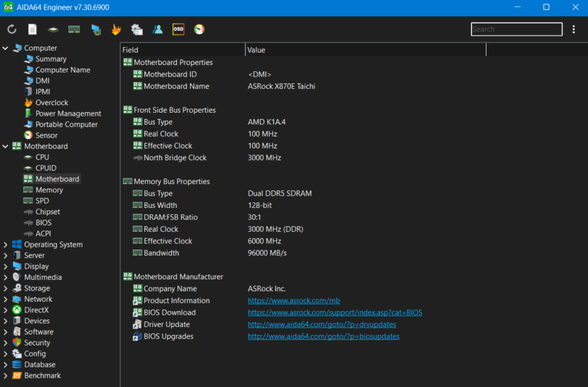The width and height of the screenshot is (588, 387).
Task: Expand the Benchmark tree node
Action: pos(6,376)
